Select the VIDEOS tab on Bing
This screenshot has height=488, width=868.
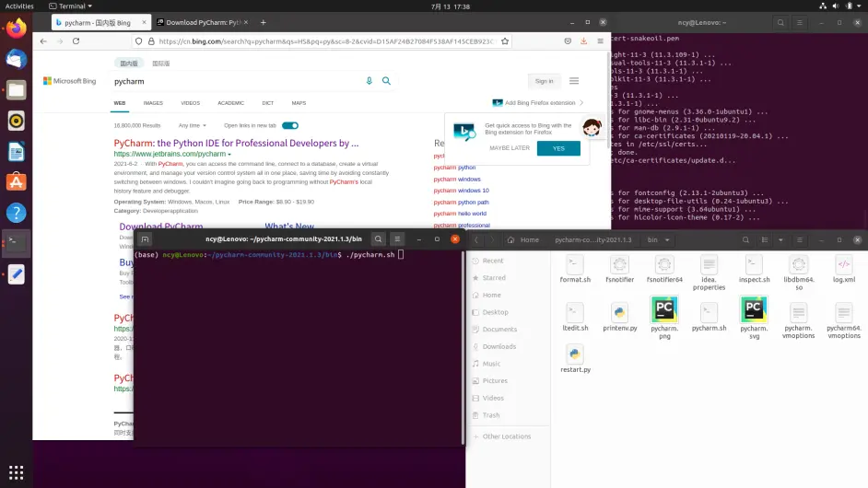[x=190, y=103]
